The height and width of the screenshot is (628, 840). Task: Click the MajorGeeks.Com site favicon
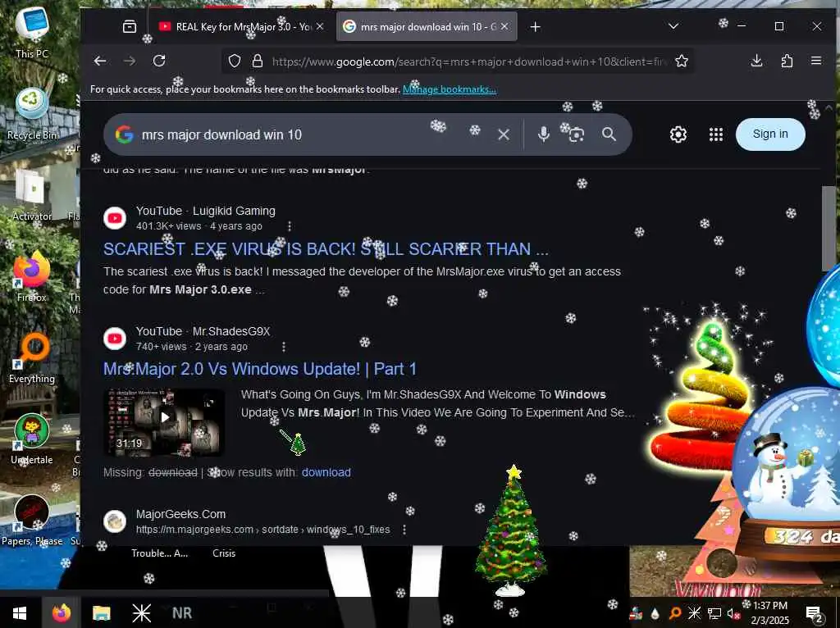coord(115,521)
